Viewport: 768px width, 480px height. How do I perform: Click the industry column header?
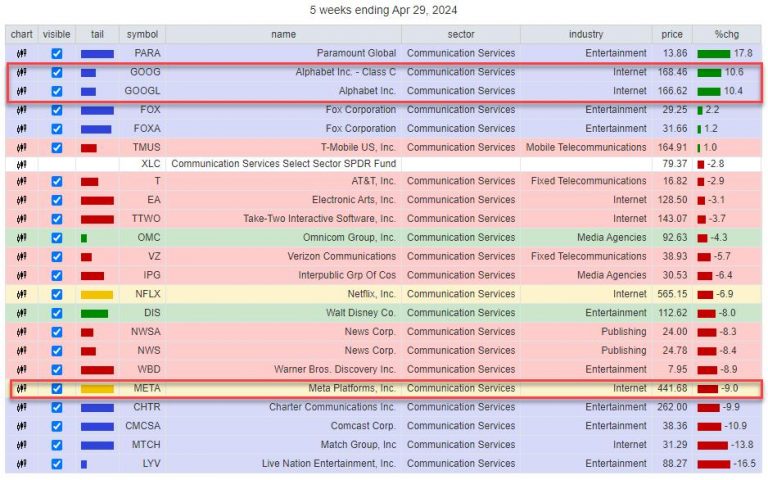586,34
